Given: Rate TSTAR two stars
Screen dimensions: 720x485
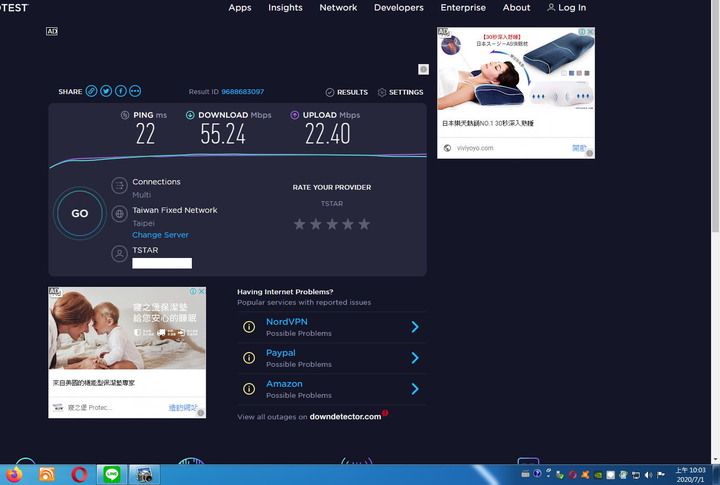Looking at the screenshot, I should [x=316, y=224].
